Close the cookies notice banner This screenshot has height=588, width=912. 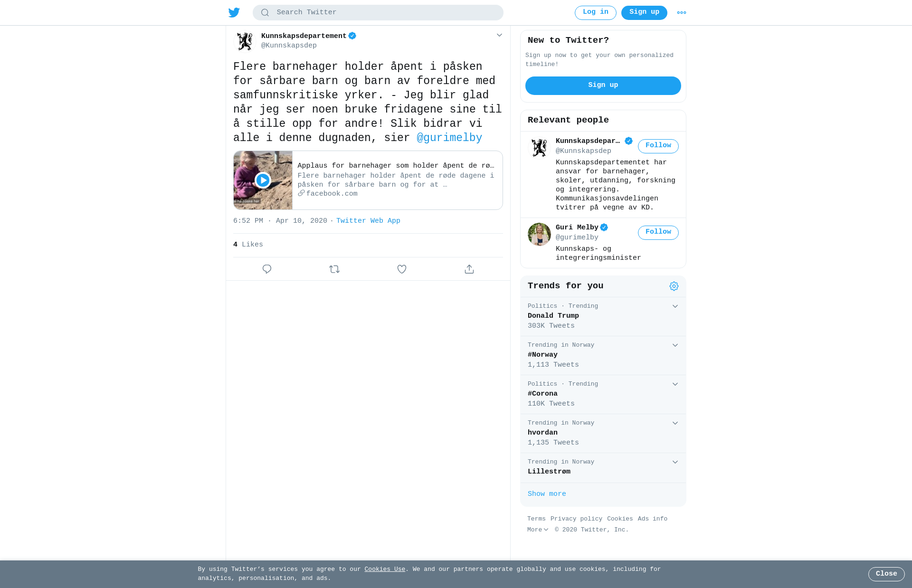coord(886,574)
